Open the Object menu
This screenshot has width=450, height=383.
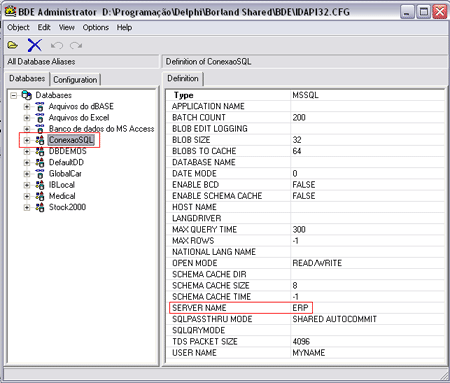(x=18, y=27)
